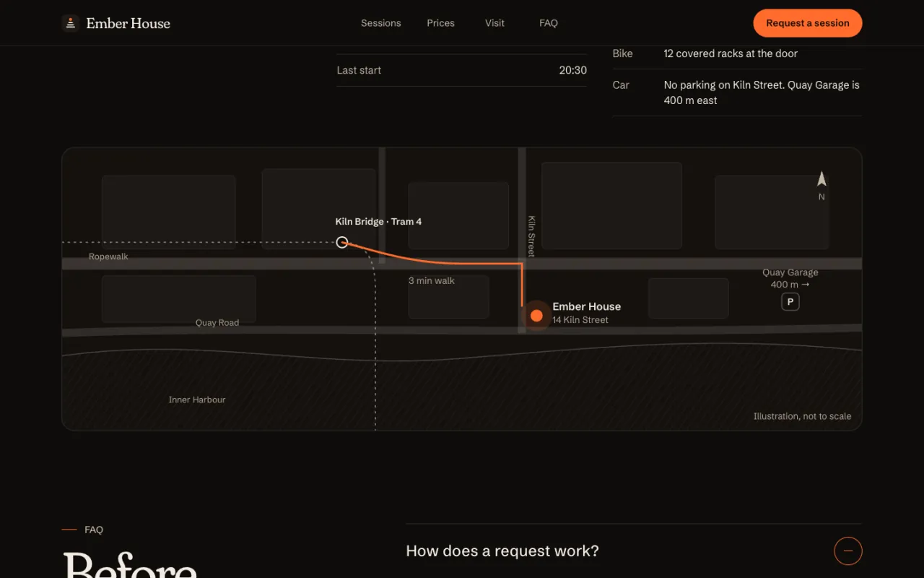Open the Sessions nav item
The width and height of the screenshot is (924, 578).
coord(381,23)
